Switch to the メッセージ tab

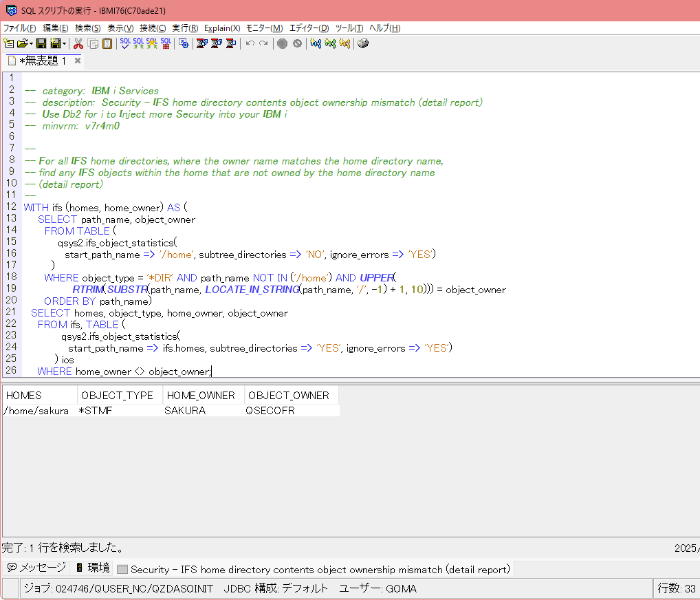36,568
